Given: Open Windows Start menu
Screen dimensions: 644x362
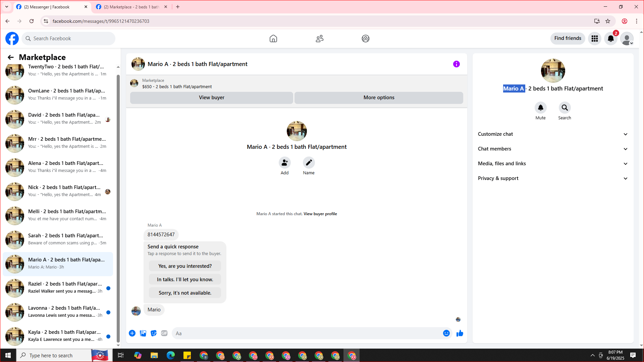Looking at the screenshot, I should pos(8,355).
